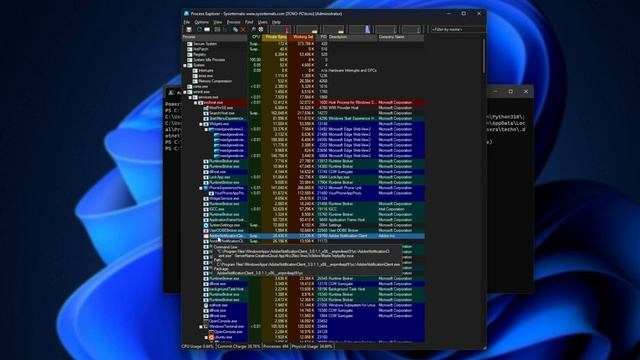Click the Secure System process icon
640x360 pixels.
coord(190,44)
